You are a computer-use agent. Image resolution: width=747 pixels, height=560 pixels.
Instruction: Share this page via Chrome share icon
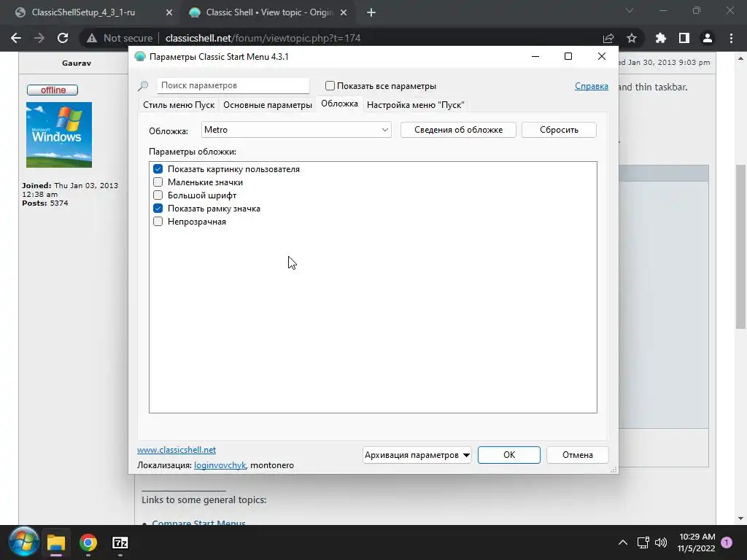(x=608, y=38)
